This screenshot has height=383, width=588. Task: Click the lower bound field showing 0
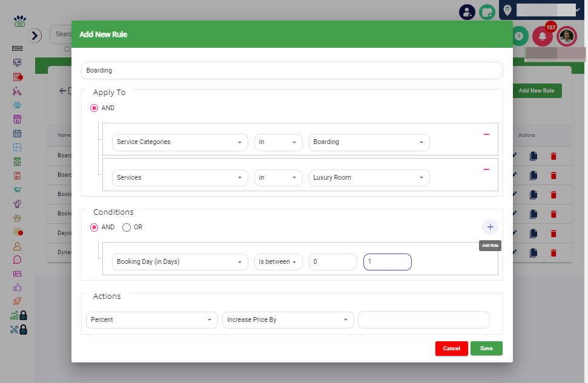point(332,262)
